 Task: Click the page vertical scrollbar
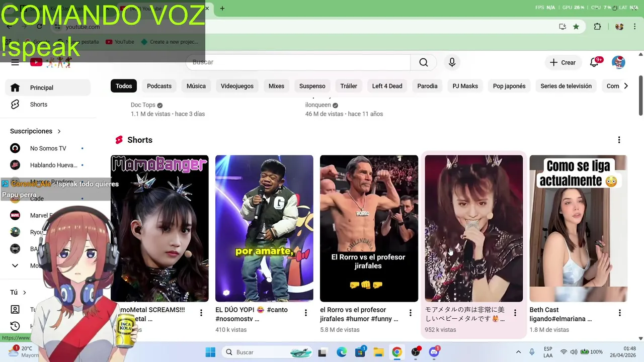pos(640,96)
